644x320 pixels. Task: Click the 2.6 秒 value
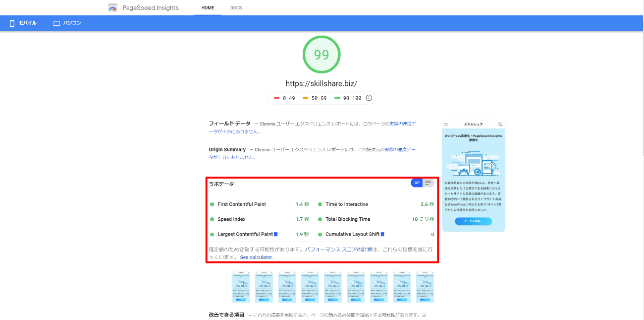coord(427,204)
